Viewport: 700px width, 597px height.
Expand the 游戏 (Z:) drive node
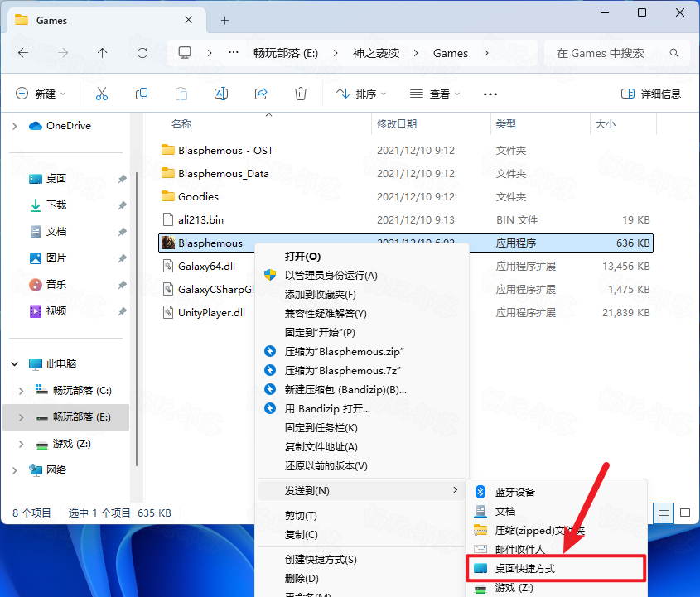(x=21, y=444)
